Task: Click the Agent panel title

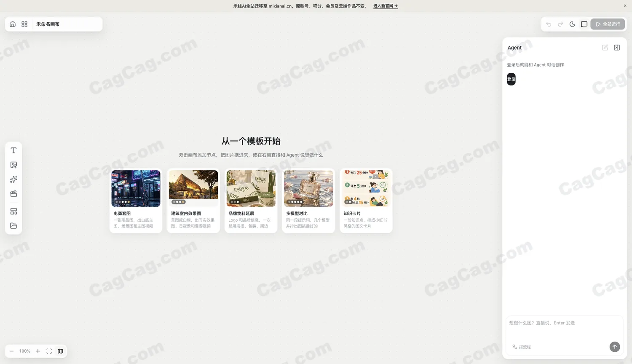Action: pyautogui.click(x=514, y=48)
